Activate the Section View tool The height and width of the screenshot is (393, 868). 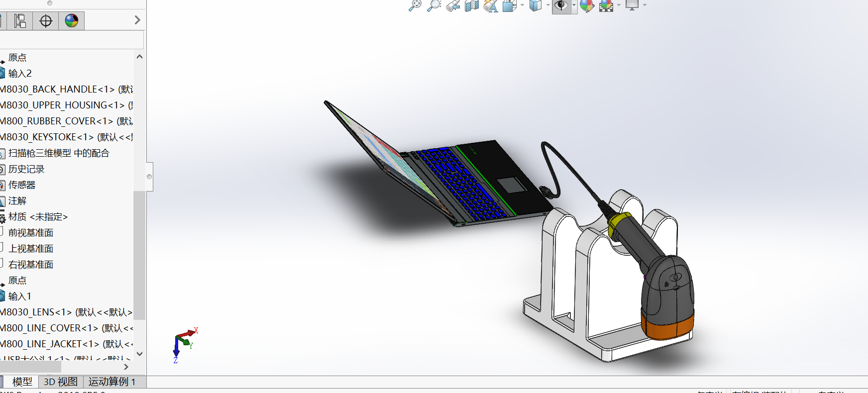[x=471, y=5]
